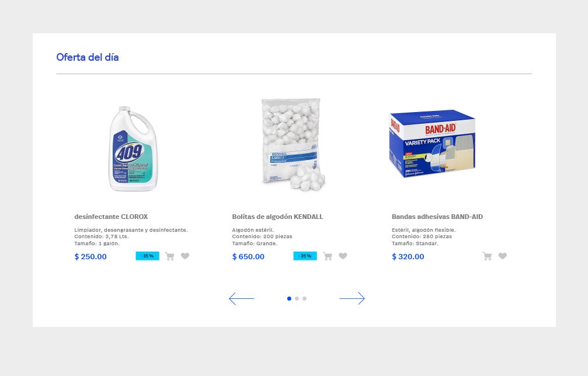Click the -35% badge on CLOROX item
588x376 pixels.
tap(147, 256)
